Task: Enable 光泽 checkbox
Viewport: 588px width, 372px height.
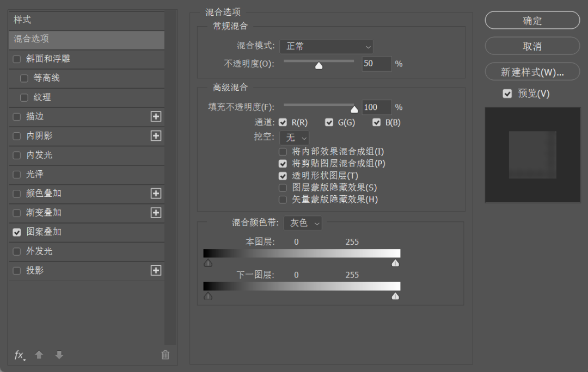Action: (x=17, y=175)
